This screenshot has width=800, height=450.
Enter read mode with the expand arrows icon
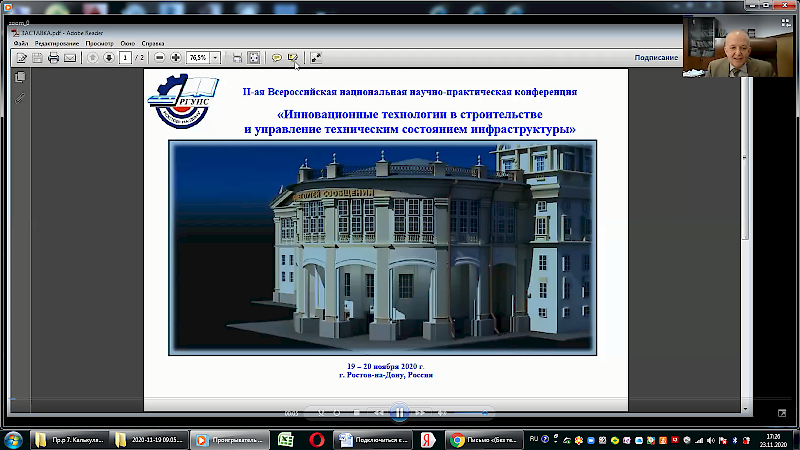pyautogui.click(x=315, y=58)
